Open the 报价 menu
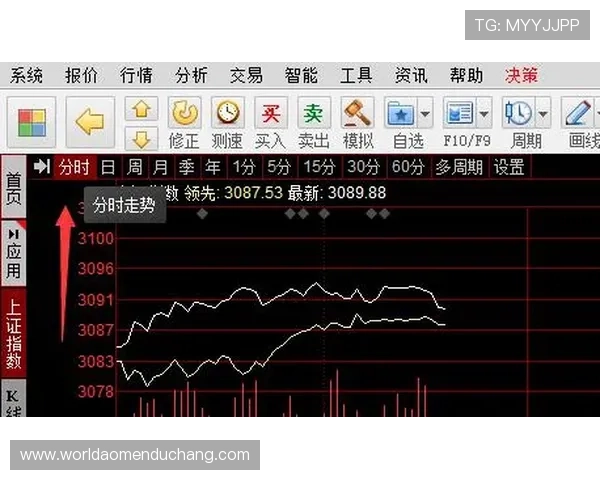Screen dimensions: 600x480 (82, 75)
